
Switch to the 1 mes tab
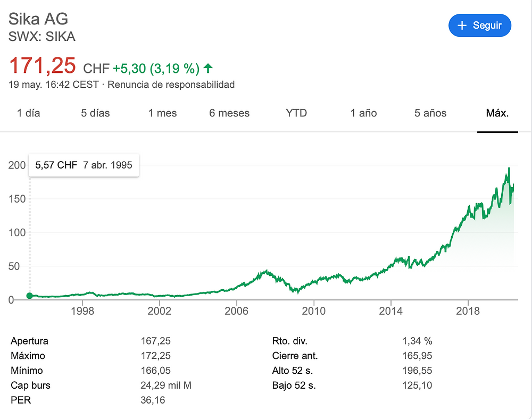pos(162,113)
